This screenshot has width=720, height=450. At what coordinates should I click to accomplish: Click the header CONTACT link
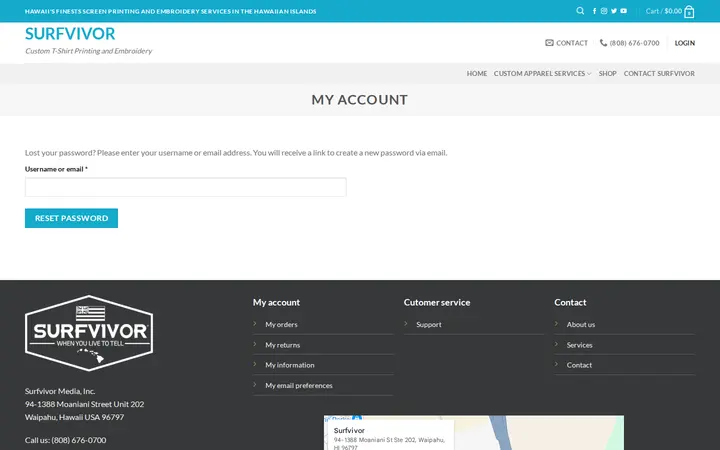coord(566,43)
